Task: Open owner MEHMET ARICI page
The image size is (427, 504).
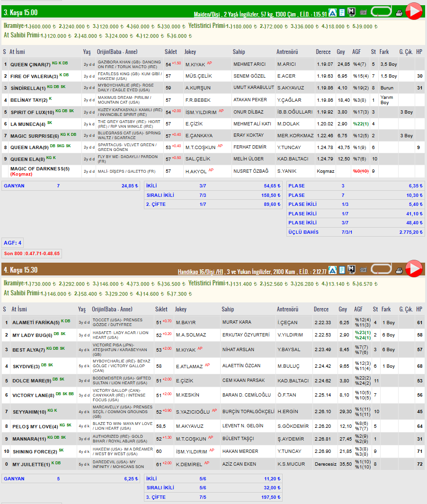Action: pos(249,64)
